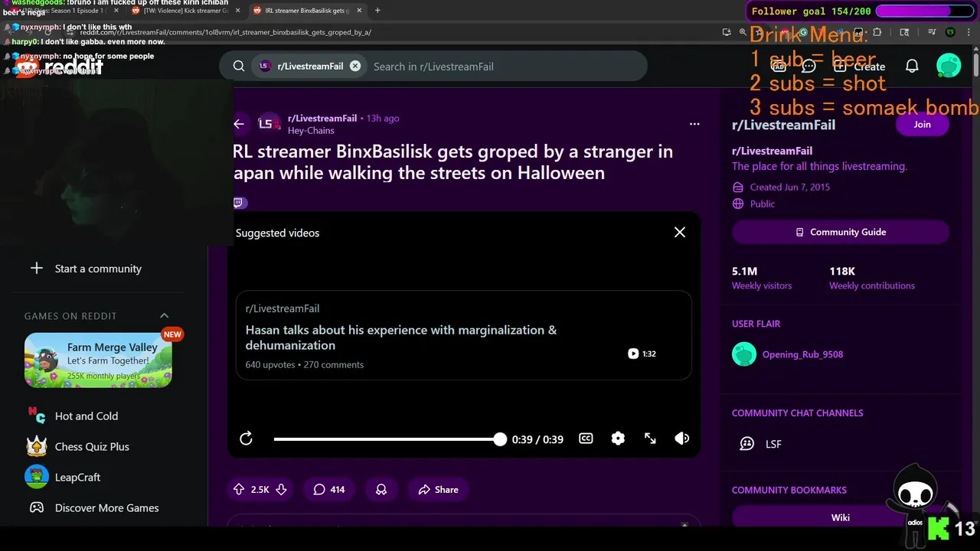Screen dimensions: 980x551
Task: Go back with the arrow icon
Action: tap(239, 124)
